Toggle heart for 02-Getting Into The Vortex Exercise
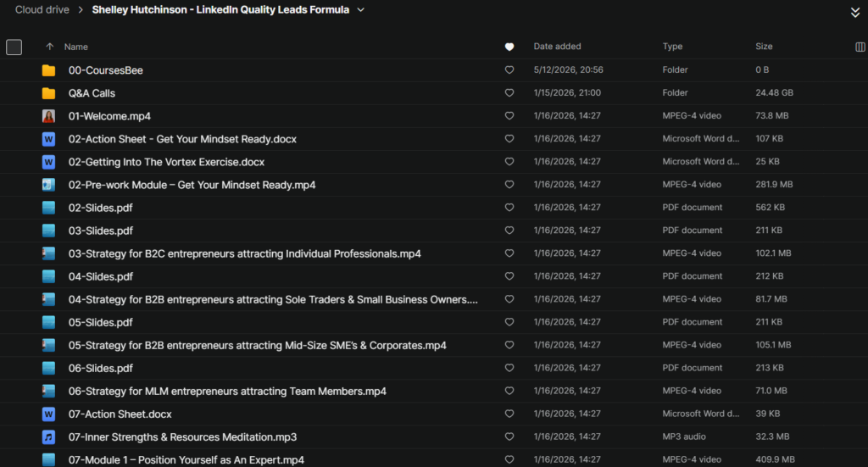This screenshot has height=467, width=868. (x=509, y=162)
